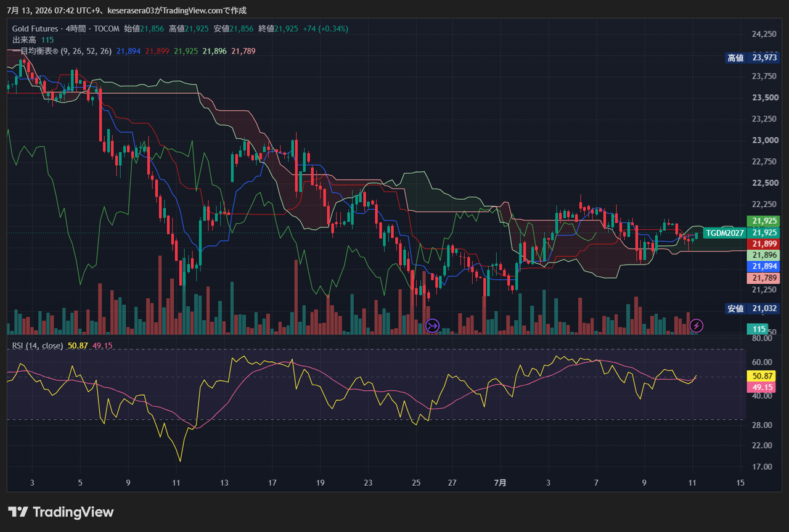Click the RSI (14, close) indicator label
The width and height of the screenshot is (789, 532).
pos(38,346)
